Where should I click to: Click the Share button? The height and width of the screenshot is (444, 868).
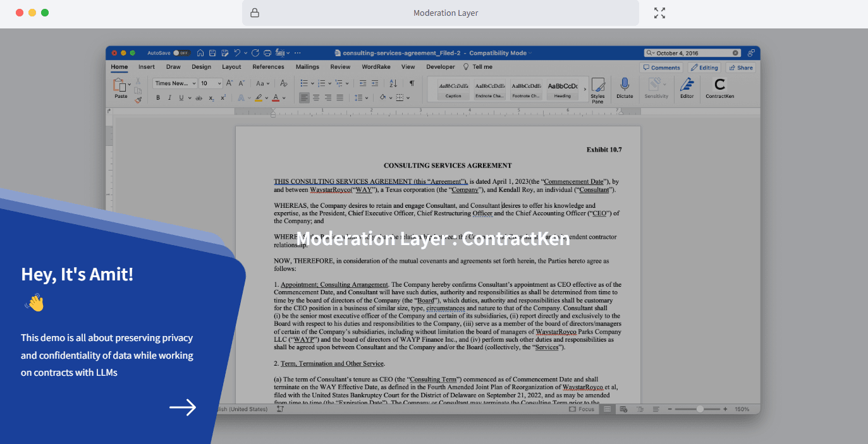coord(740,67)
